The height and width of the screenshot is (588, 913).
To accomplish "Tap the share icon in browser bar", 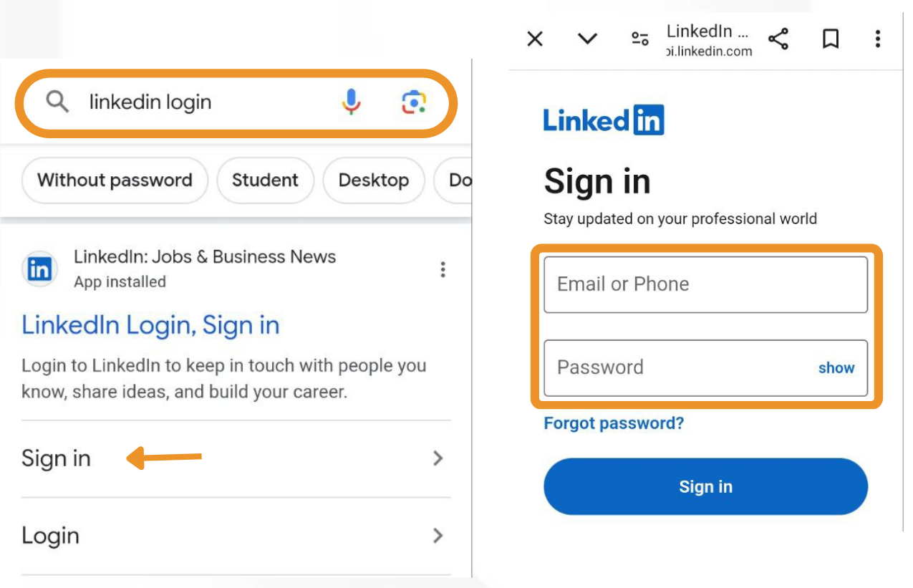I will pos(778,39).
